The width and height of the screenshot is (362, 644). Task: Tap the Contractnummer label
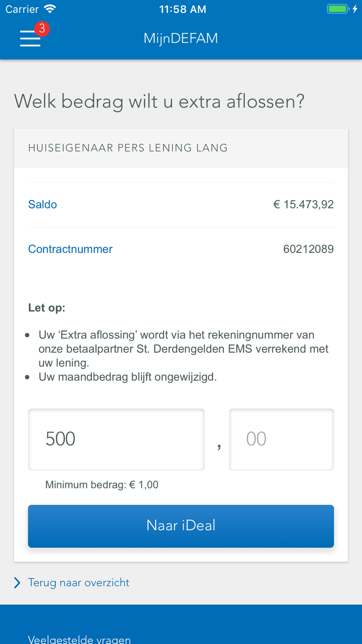[70, 249]
